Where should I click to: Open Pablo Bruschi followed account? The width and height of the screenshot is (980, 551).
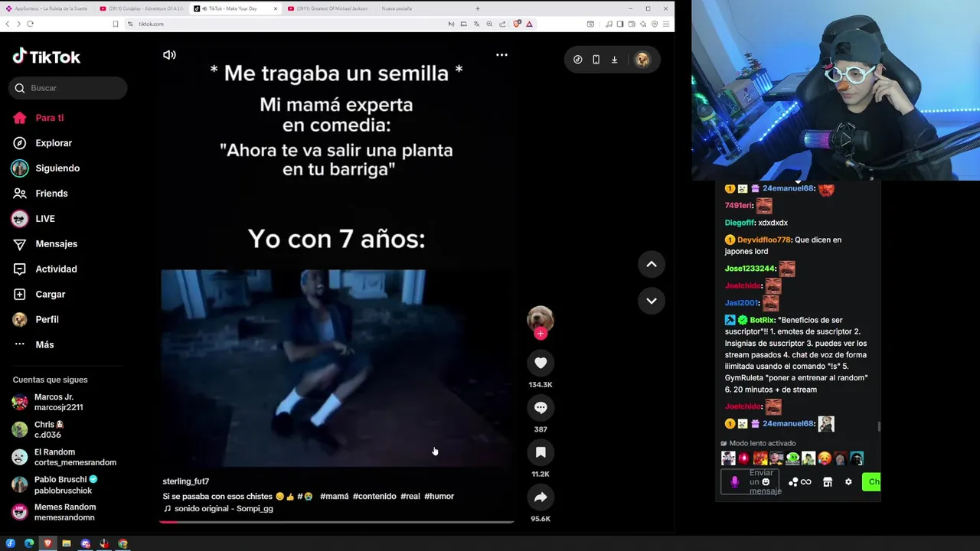(x=54, y=485)
